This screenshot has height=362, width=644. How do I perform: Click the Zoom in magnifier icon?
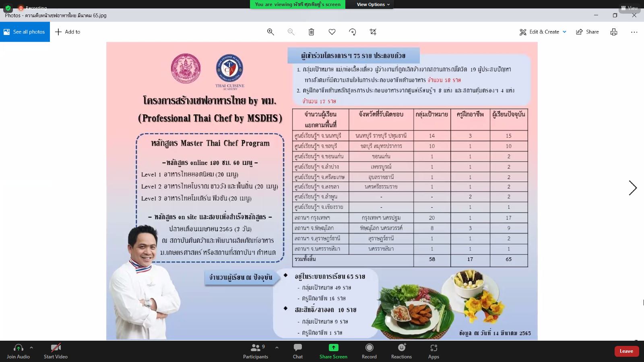270,32
